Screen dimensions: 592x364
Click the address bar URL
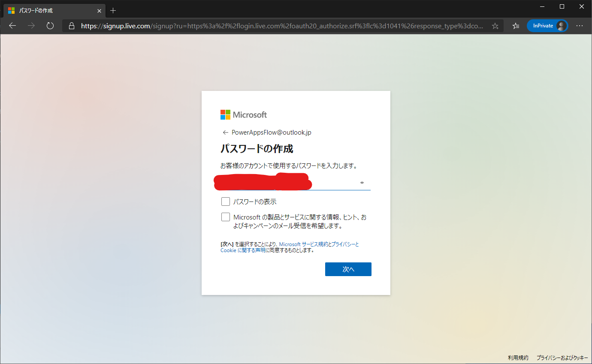282,26
